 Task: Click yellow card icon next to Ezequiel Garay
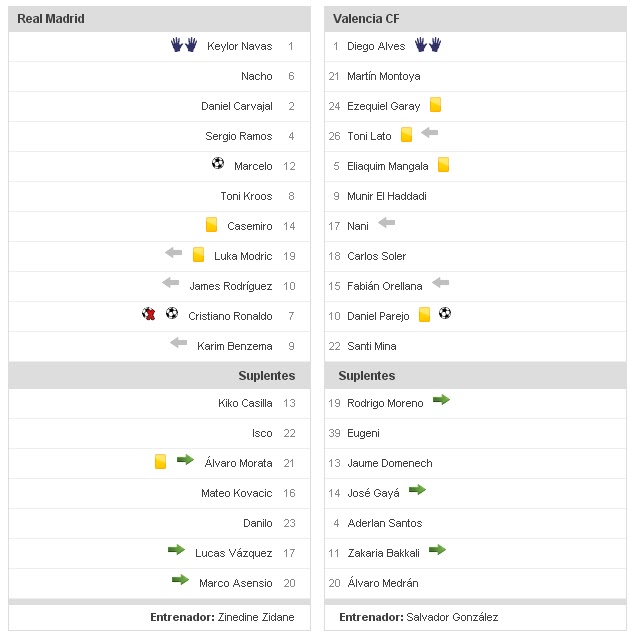[436, 104]
